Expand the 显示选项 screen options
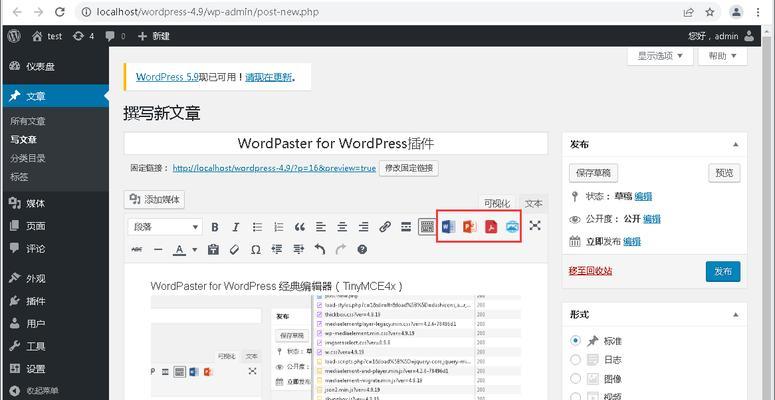 tap(660, 56)
